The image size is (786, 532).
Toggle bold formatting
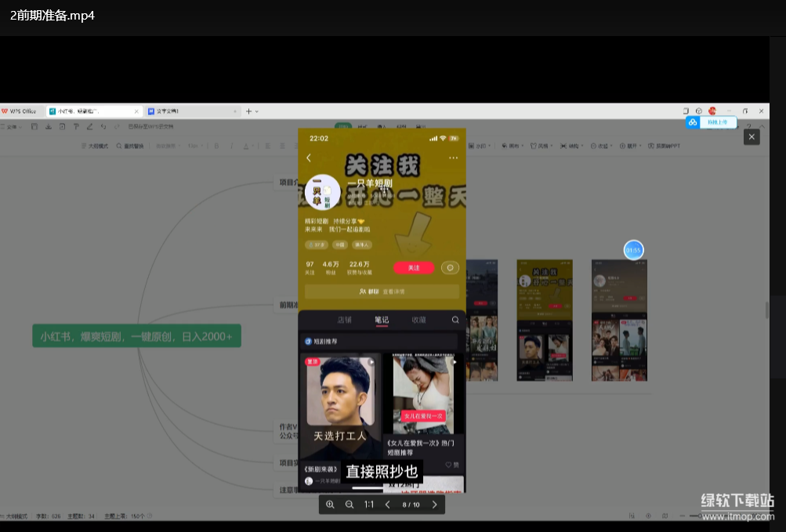coord(216,146)
